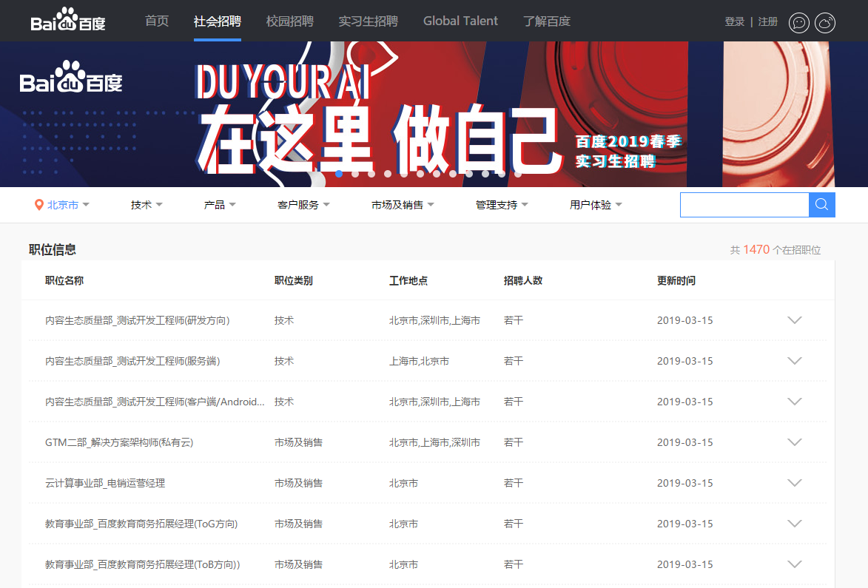Go to 首页 in the navigation
The width and height of the screenshot is (868, 588).
point(157,21)
